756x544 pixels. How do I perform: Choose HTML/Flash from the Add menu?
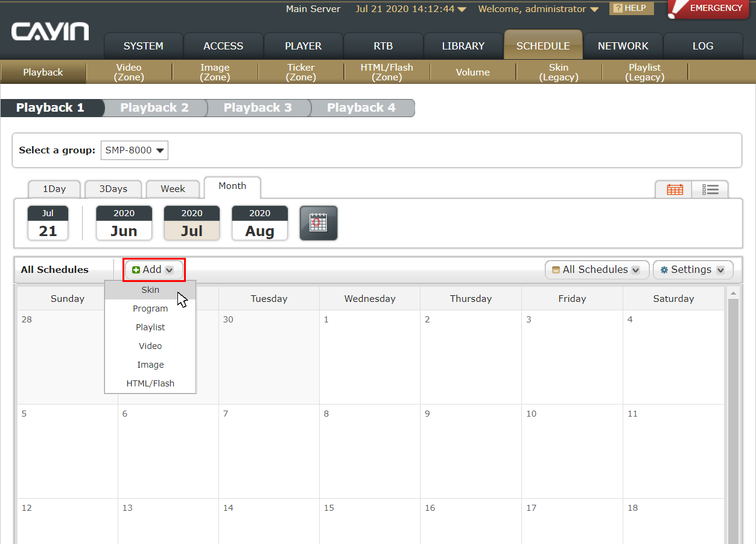tap(150, 383)
